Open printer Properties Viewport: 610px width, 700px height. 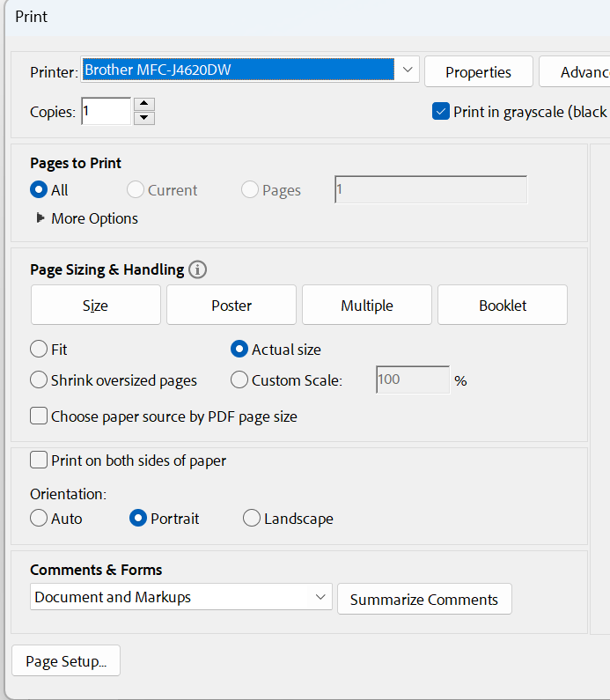[x=478, y=72]
